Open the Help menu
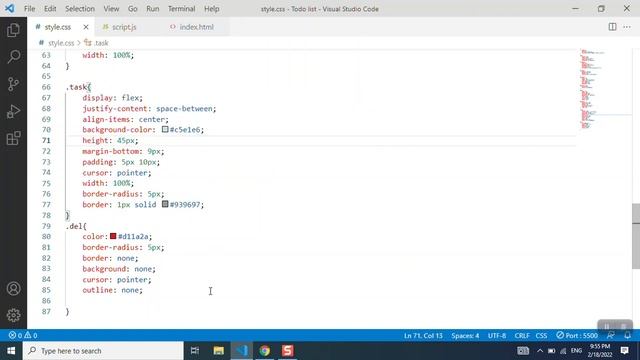640x360 pixels. (211, 9)
